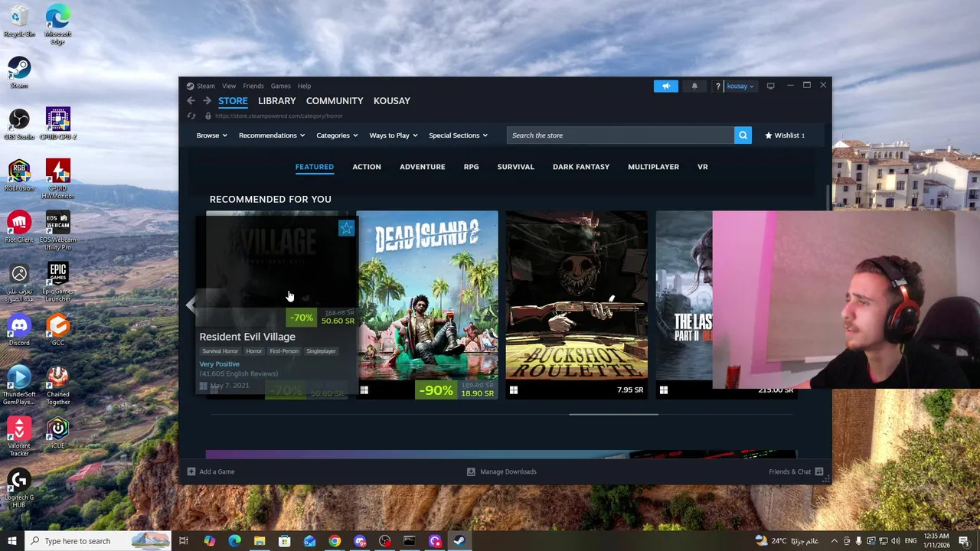Open the View menu
The height and width of the screenshot is (551, 980).
click(229, 86)
